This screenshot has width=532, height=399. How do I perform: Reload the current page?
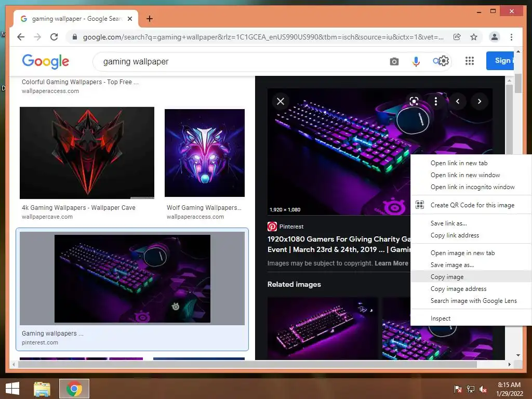tap(54, 37)
